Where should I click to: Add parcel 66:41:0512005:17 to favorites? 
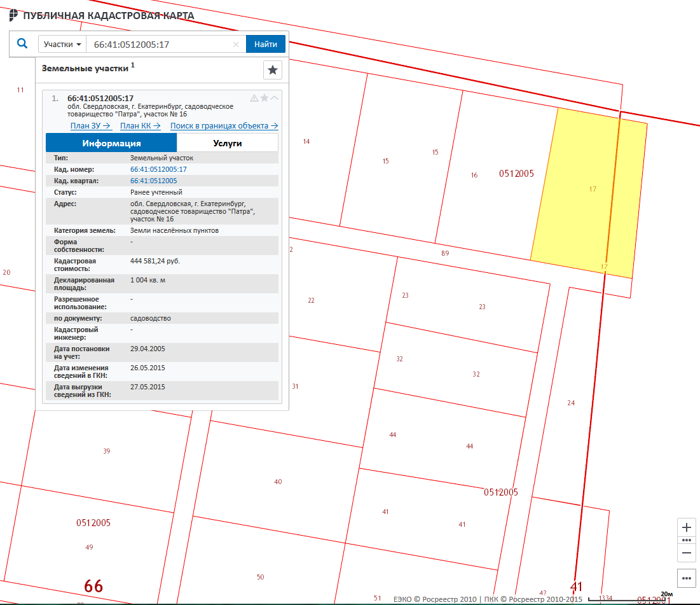tap(264, 98)
